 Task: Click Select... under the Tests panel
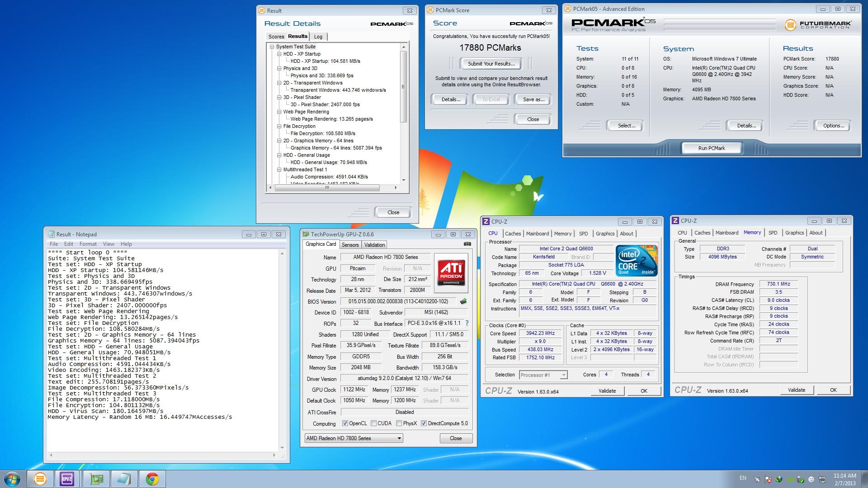[x=626, y=126]
